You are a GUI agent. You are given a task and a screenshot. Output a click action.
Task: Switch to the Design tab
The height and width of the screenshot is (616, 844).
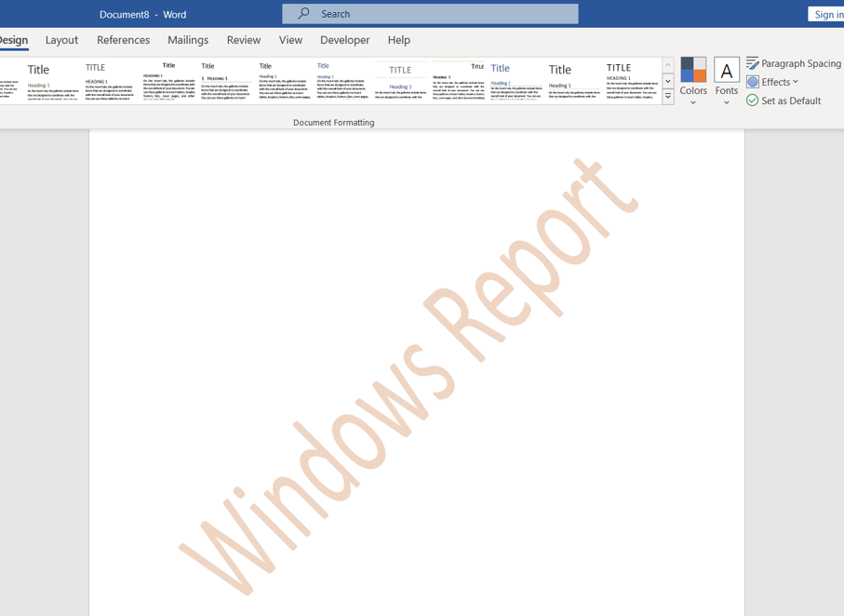[13, 40]
